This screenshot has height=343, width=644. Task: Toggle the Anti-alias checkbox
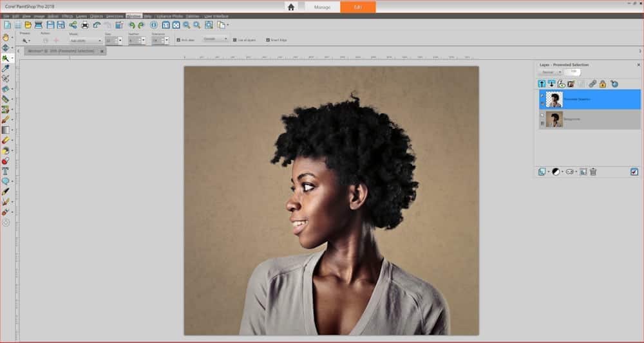click(178, 40)
